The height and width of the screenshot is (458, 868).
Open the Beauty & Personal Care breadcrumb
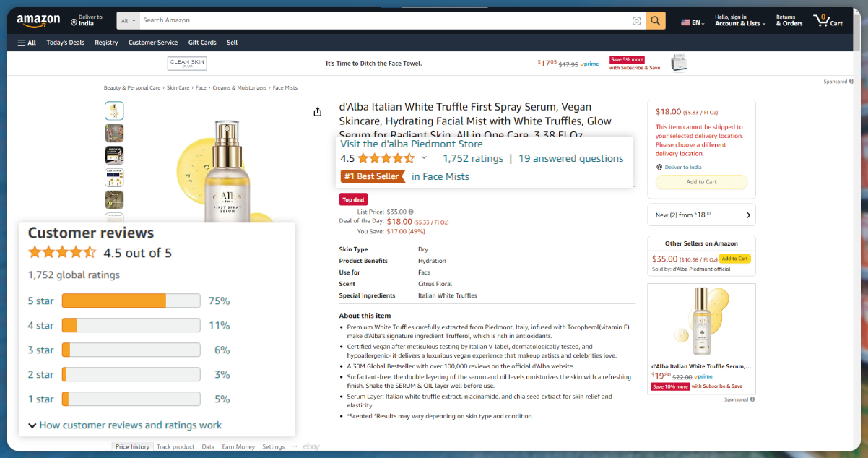click(132, 88)
